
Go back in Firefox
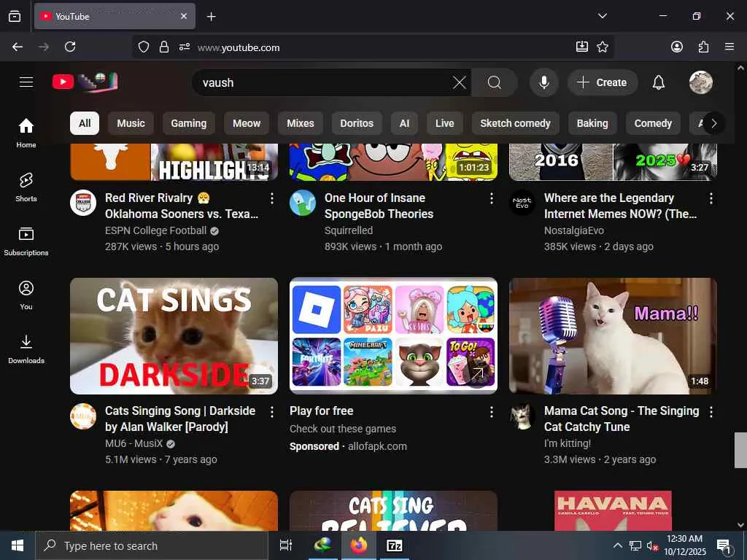[x=18, y=47]
